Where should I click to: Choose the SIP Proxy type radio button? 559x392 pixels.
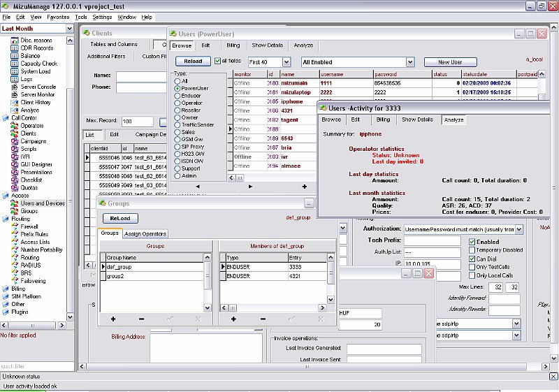pyautogui.click(x=177, y=147)
